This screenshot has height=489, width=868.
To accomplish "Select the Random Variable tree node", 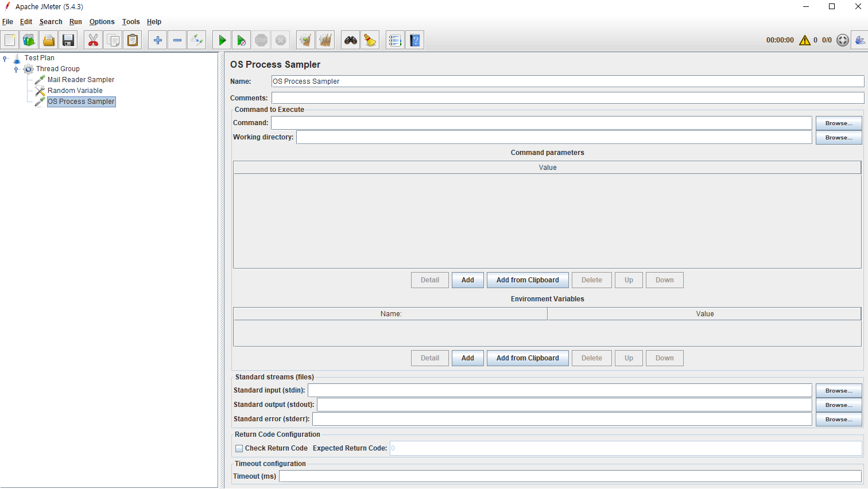I will point(75,91).
